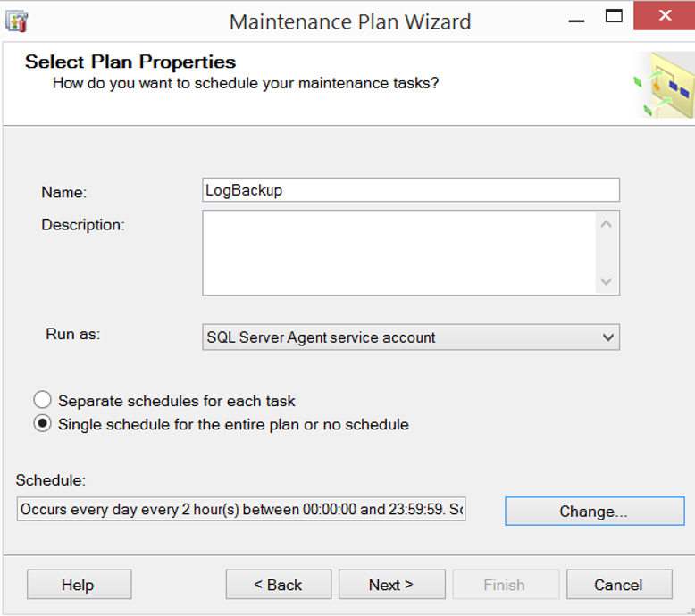This screenshot has height=616, width=695.
Task: Click the Description box scroll down arrow
Action: click(607, 281)
